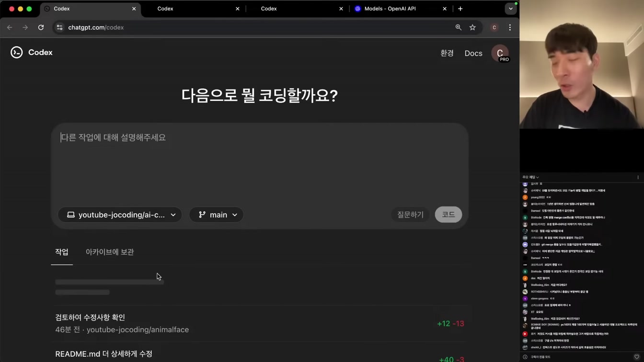Click the browser forward arrow

tap(25, 28)
